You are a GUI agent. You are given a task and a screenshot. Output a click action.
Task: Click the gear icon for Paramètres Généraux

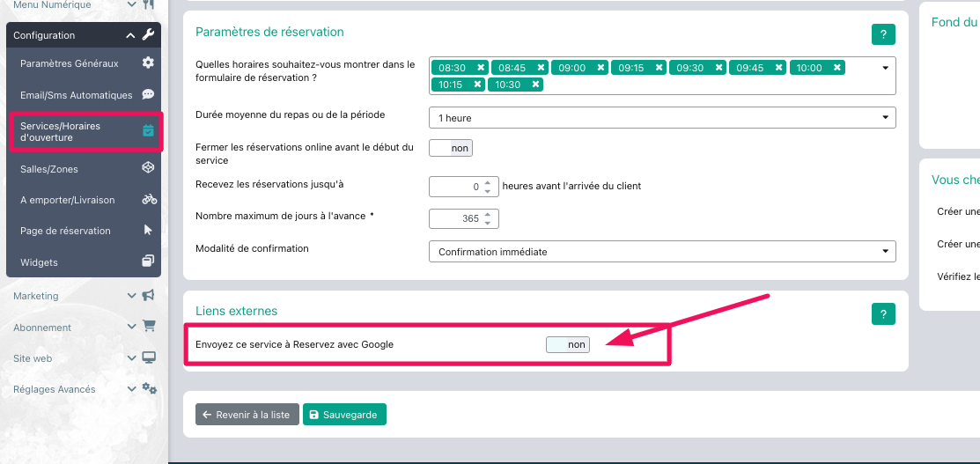(148, 63)
